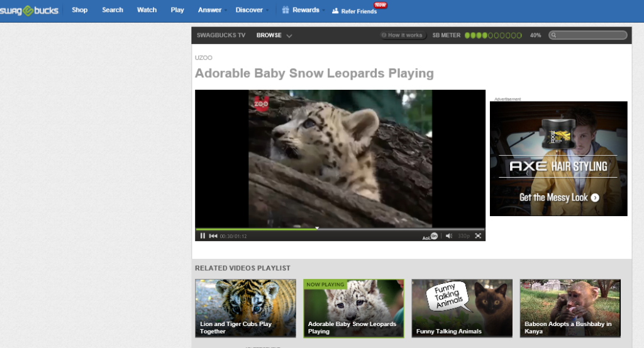The image size is (644, 348).
Task: Mute the video player volume
Action: pyautogui.click(x=449, y=236)
